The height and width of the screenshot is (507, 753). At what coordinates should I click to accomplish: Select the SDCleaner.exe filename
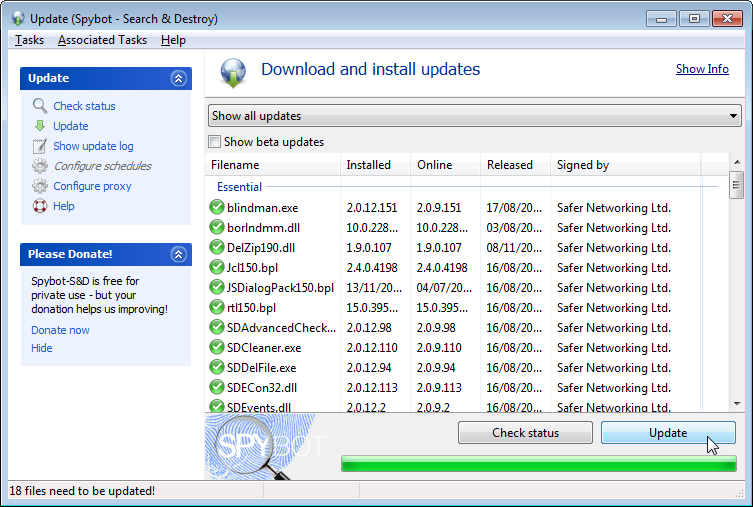click(x=264, y=348)
